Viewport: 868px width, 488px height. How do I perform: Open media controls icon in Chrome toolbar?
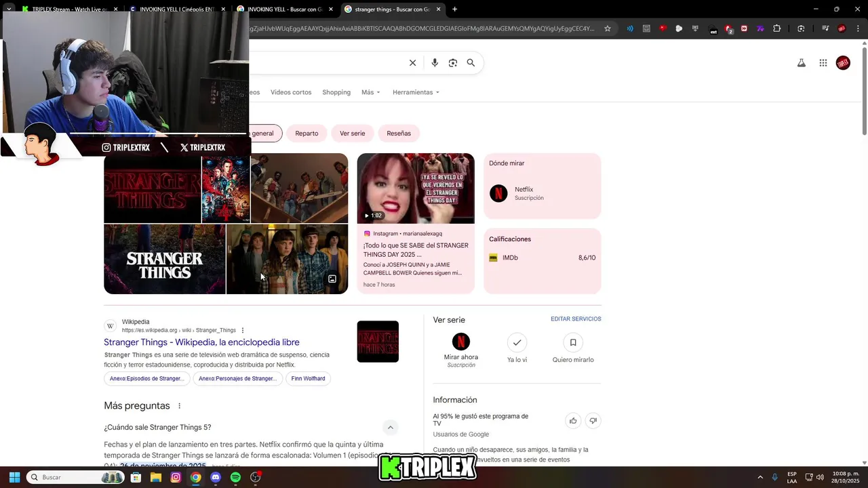point(825,28)
